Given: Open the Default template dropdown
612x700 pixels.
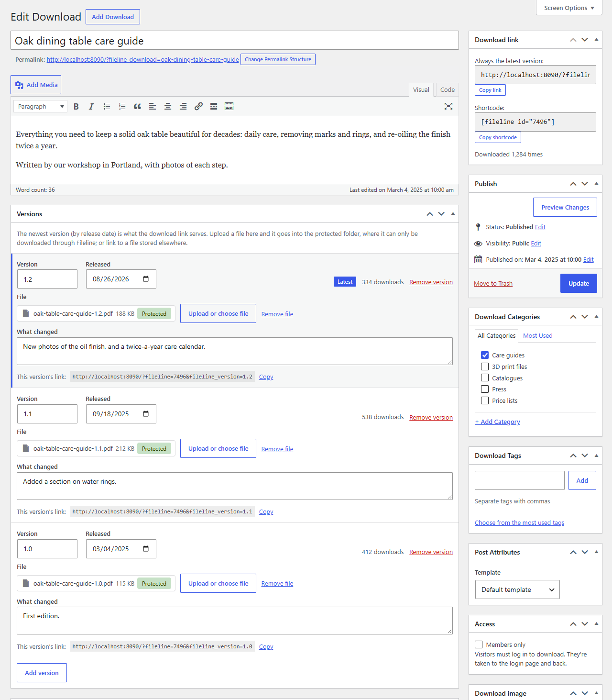Looking at the screenshot, I should (517, 589).
